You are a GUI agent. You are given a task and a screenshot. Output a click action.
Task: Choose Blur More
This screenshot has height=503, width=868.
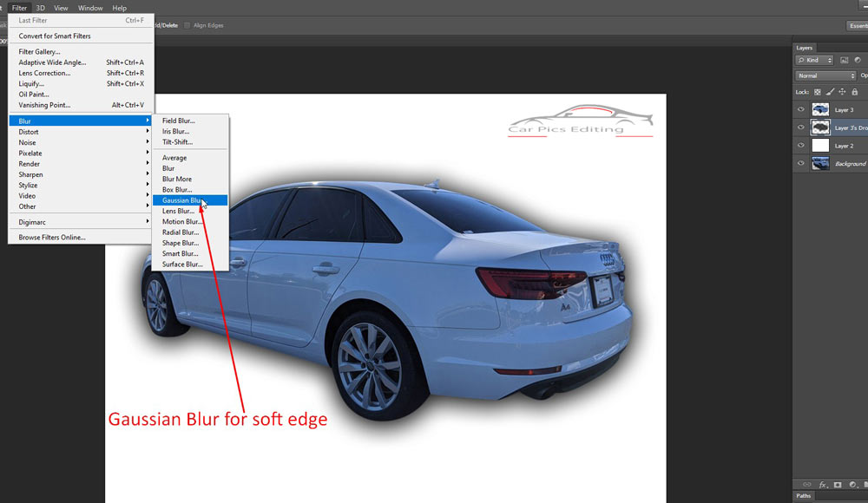[x=190, y=179]
